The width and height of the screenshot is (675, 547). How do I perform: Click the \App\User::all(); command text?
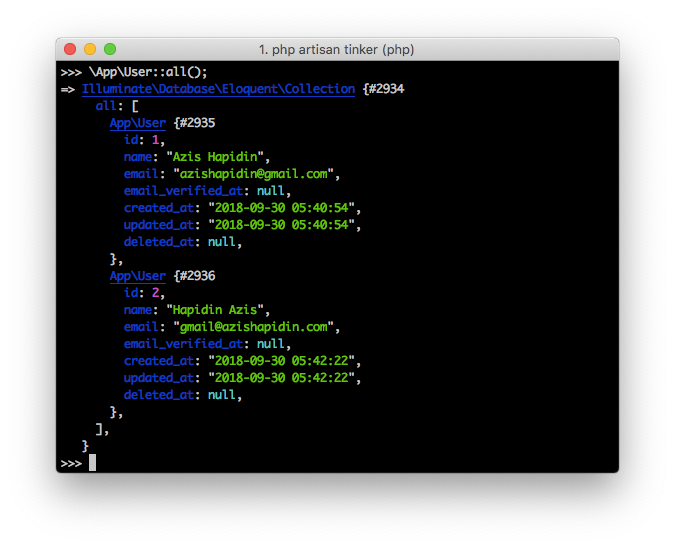pyautogui.click(x=147, y=72)
